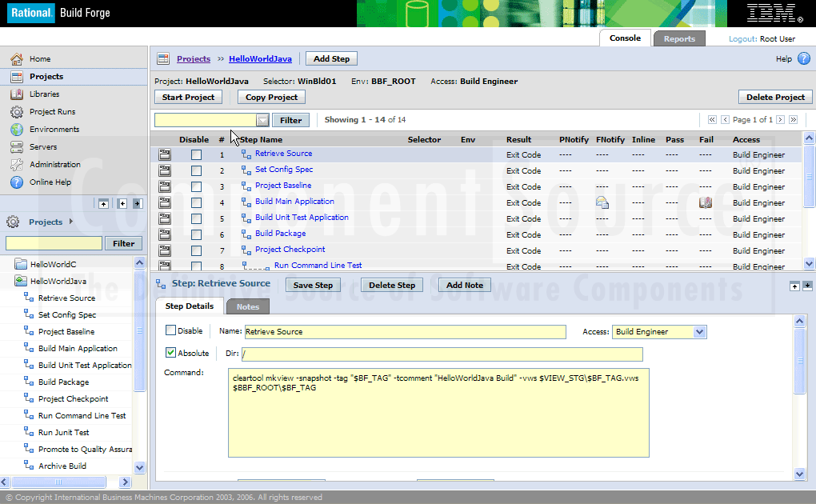Click the step detail panel expand-down icon

click(x=807, y=286)
